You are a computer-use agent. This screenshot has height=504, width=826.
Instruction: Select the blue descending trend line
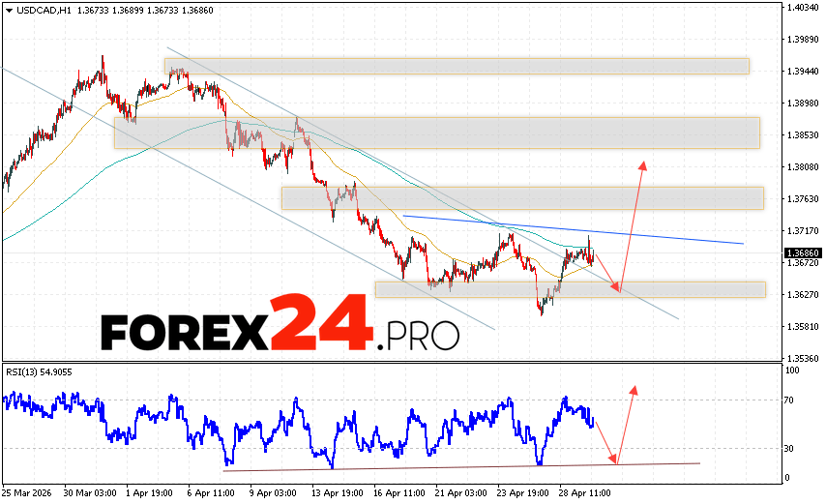[573, 229]
